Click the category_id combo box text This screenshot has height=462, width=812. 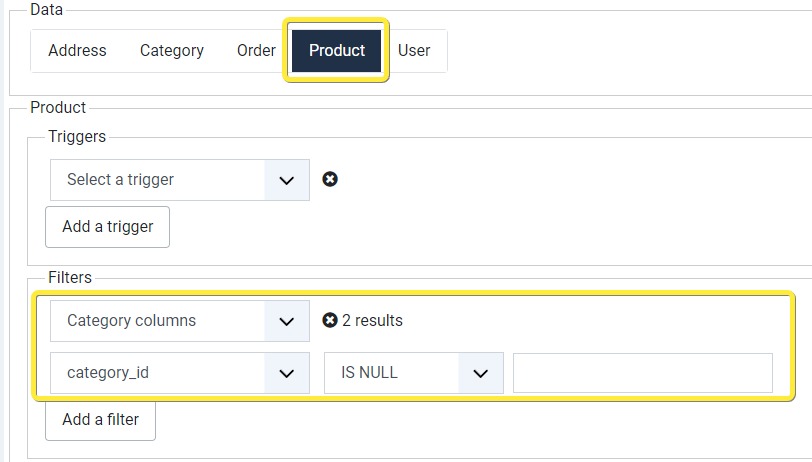pyautogui.click(x=108, y=372)
